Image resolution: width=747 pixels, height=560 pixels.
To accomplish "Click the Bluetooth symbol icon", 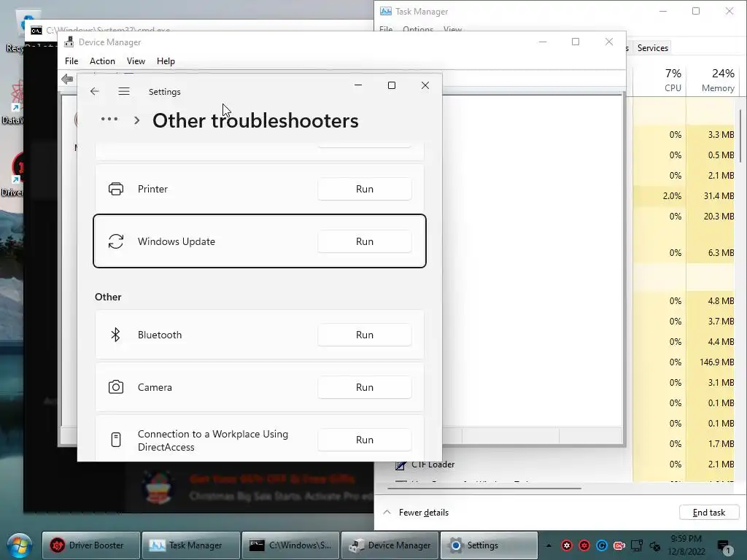I will [x=115, y=335].
